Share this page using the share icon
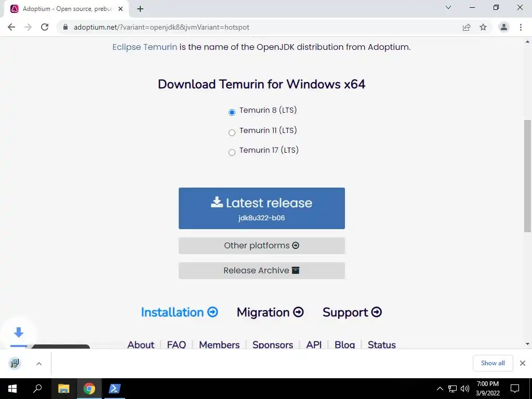 click(x=467, y=27)
